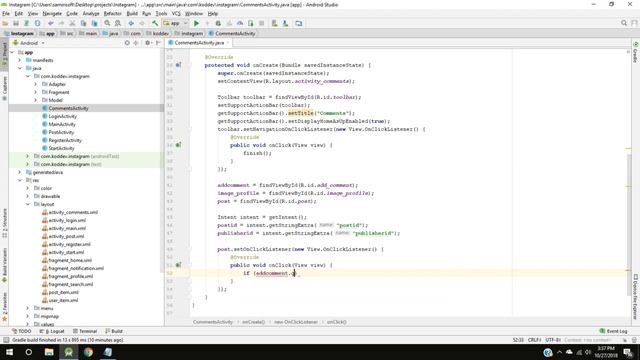
Task: Click the Find magnifier toolbar icon
Action: (x=107, y=23)
